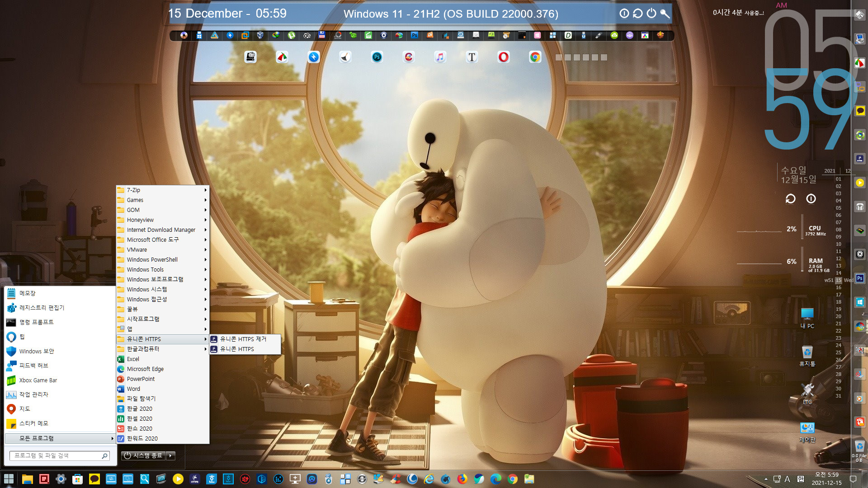The width and height of the screenshot is (868, 488).
Task: Open File Explorer from the taskbar
Action: [x=28, y=479]
